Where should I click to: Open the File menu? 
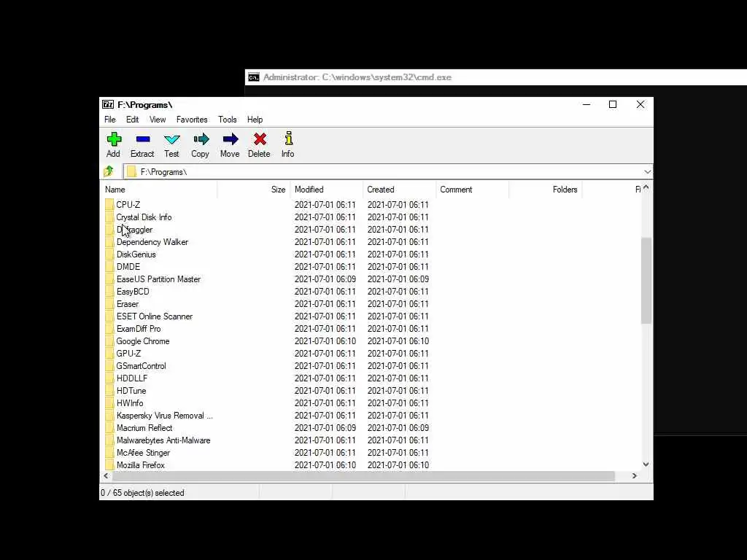110,120
